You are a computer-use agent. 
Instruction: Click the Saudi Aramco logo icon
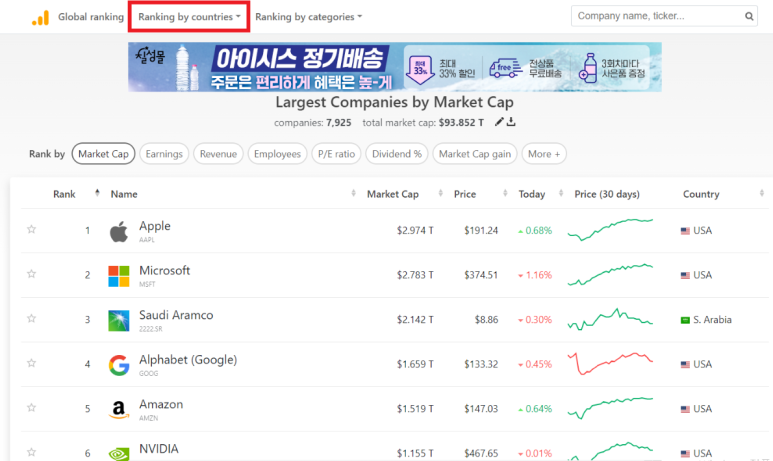[x=119, y=320]
